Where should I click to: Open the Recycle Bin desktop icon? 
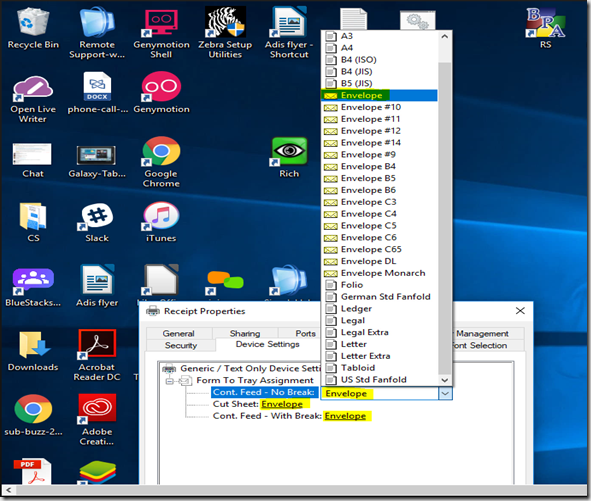(x=33, y=29)
